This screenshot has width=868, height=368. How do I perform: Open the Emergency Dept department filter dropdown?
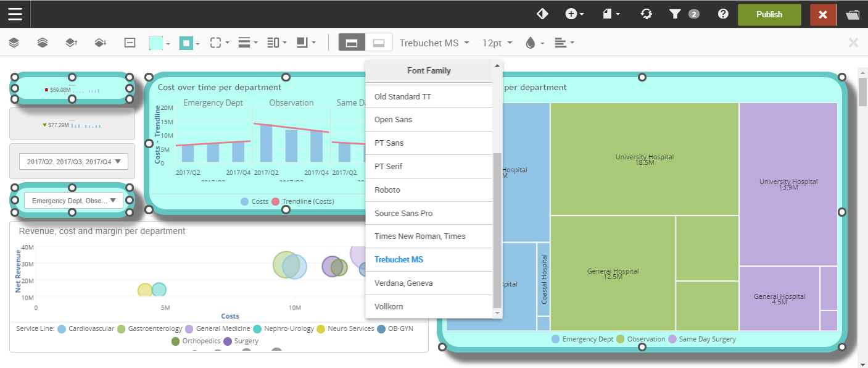click(x=73, y=201)
